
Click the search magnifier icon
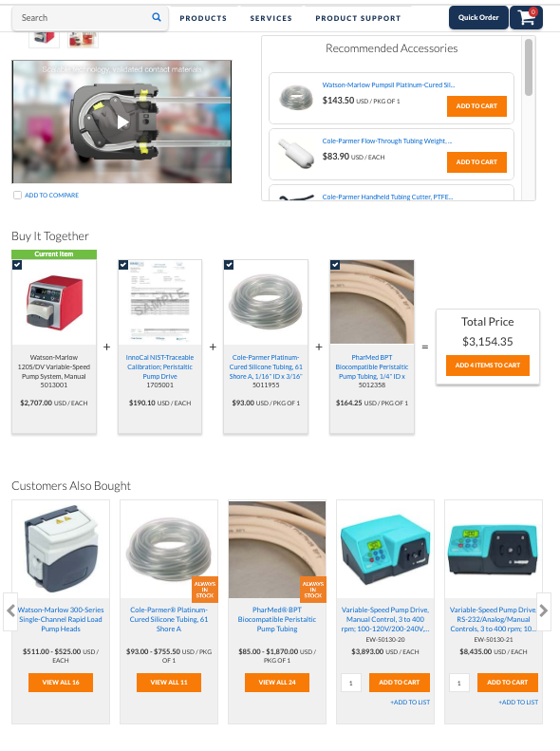coord(157,18)
